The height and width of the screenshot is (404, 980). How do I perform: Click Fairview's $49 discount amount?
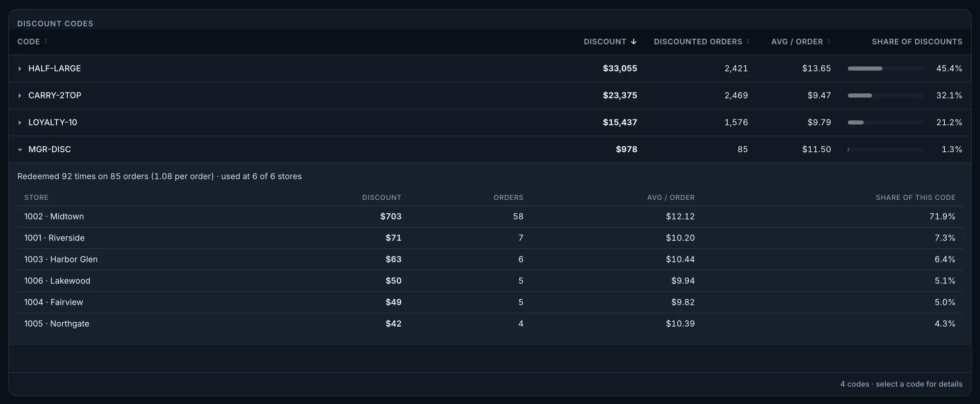(x=393, y=303)
